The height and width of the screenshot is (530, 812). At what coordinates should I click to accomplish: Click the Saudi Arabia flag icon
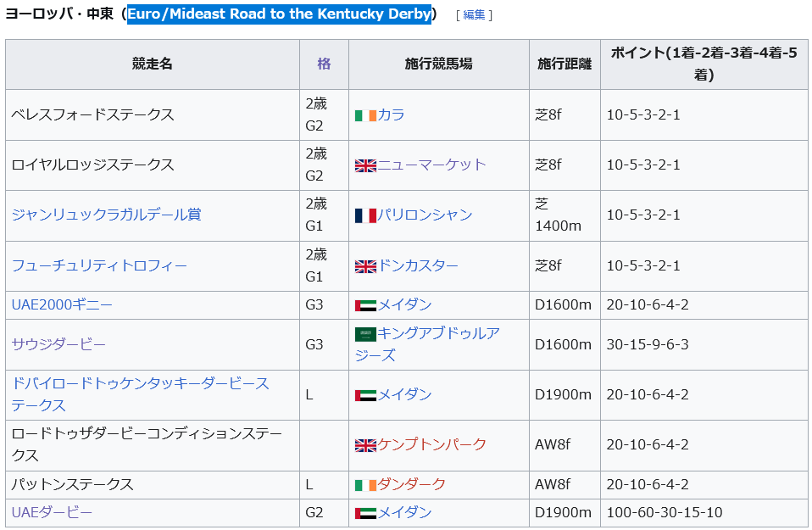coord(365,334)
